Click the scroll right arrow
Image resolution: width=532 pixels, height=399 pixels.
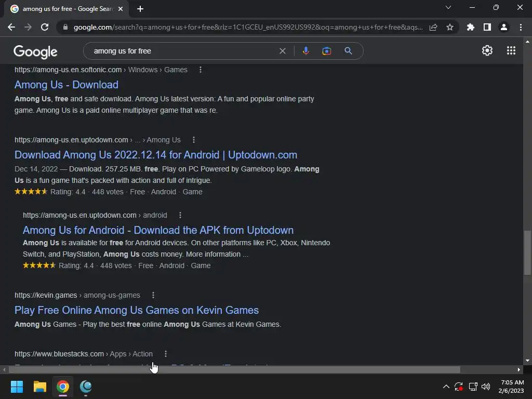(x=519, y=369)
